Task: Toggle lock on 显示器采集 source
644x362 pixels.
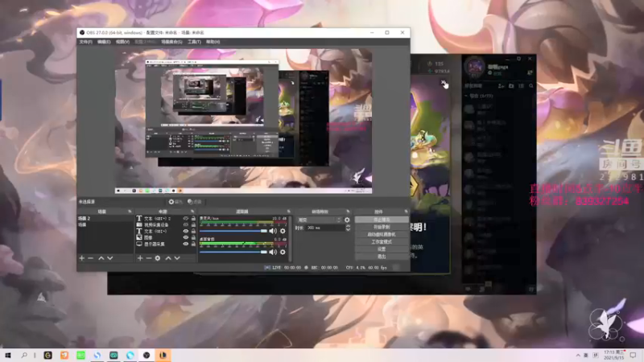Action: click(x=193, y=244)
